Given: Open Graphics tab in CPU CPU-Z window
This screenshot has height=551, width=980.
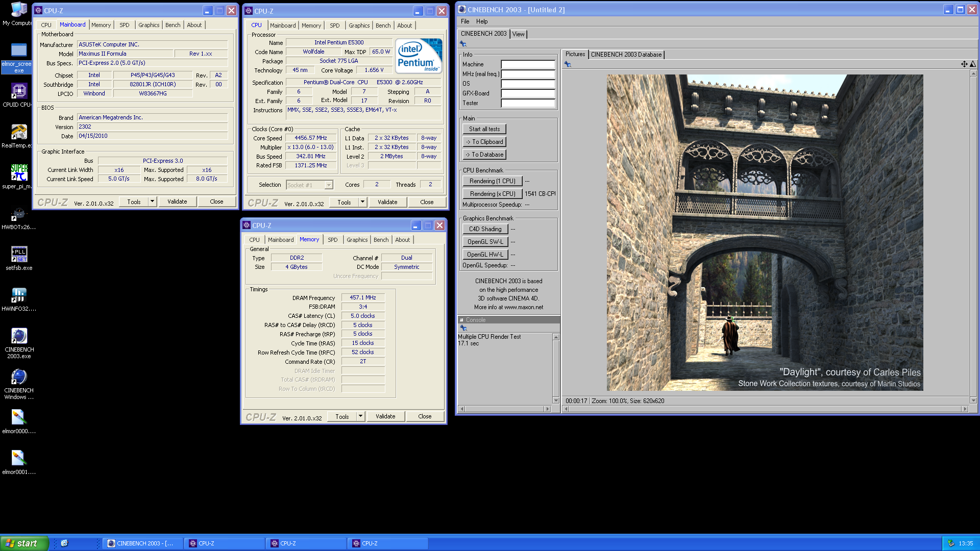Looking at the screenshot, I should (359, 26).
